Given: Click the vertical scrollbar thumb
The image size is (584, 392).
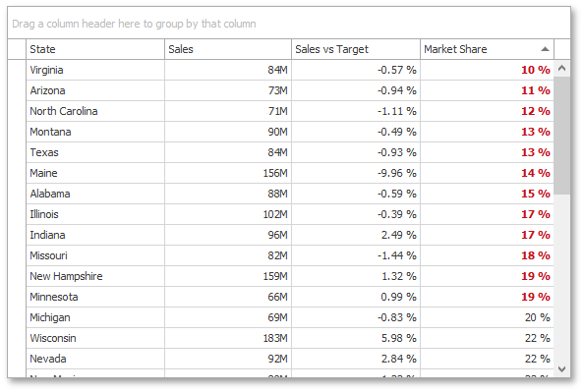Looking at the screenshot, I should click(562, 136).
